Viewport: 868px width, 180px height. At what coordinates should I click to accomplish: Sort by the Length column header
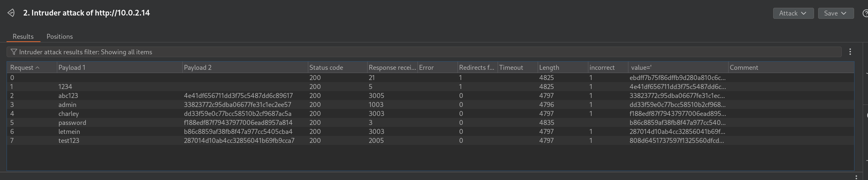[x=549, y=67]
